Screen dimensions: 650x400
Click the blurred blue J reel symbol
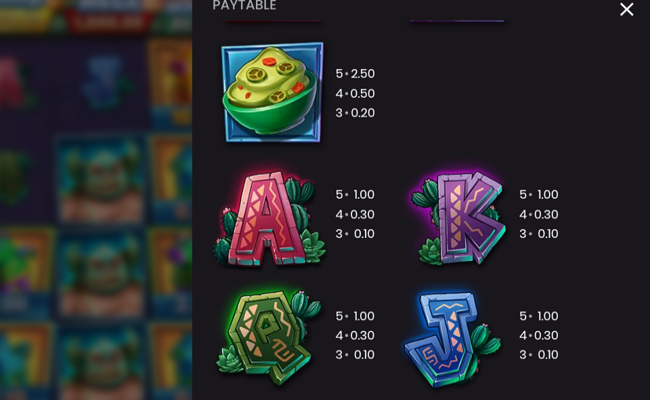[x=106, y=83]
